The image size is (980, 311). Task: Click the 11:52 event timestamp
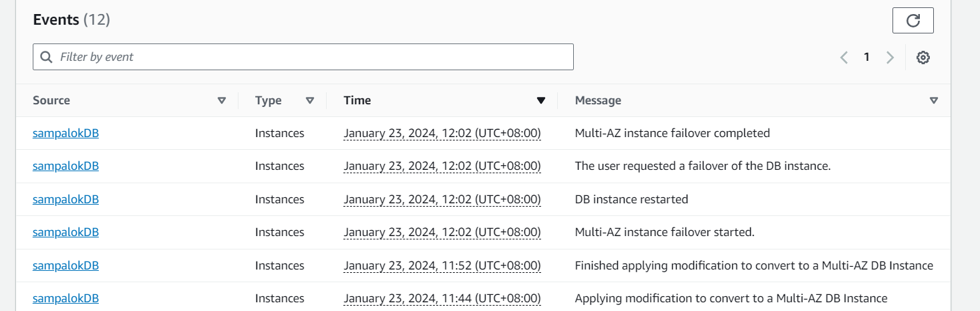click(x=442, y=266)
